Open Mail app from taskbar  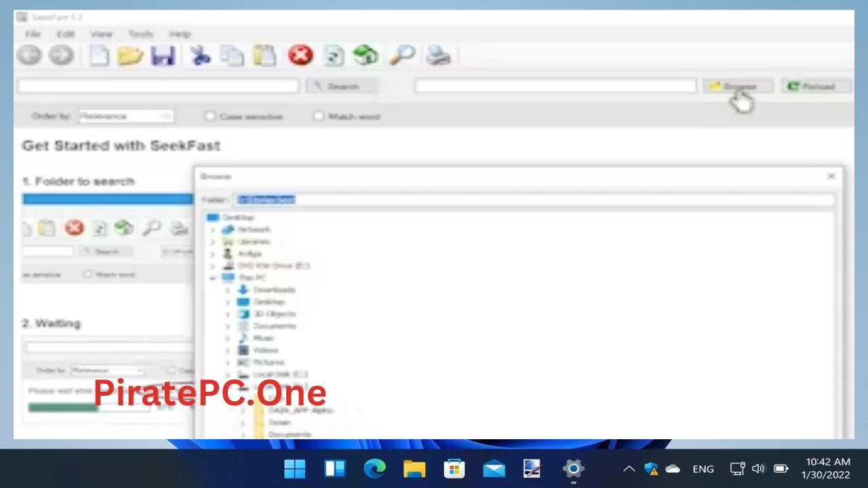tap(494, 468)
